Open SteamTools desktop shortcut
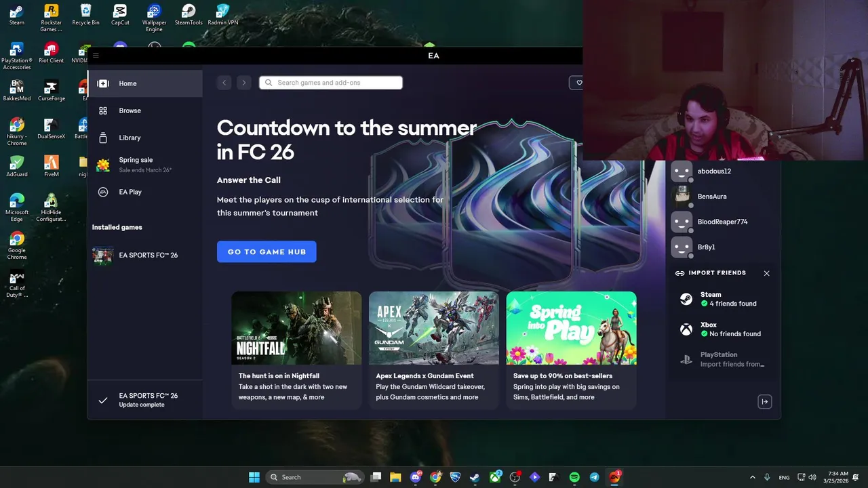Screen dimensions: 868x488 click(x=189, y=14)
